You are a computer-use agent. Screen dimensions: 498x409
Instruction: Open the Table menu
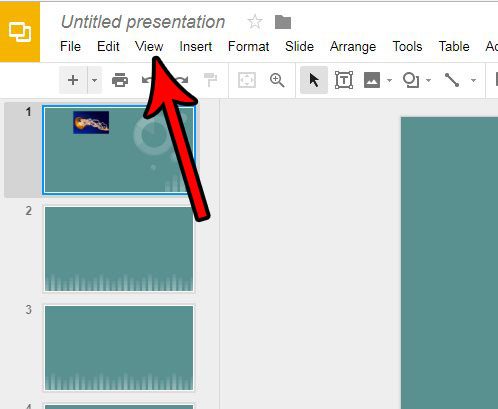click(x=454, y=46)
